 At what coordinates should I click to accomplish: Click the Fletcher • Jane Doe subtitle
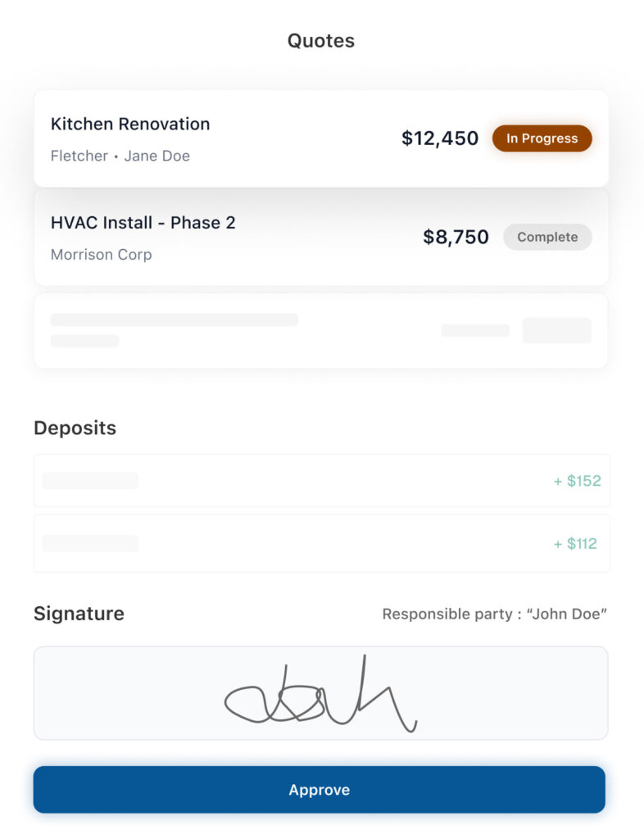tap(120, 156)
